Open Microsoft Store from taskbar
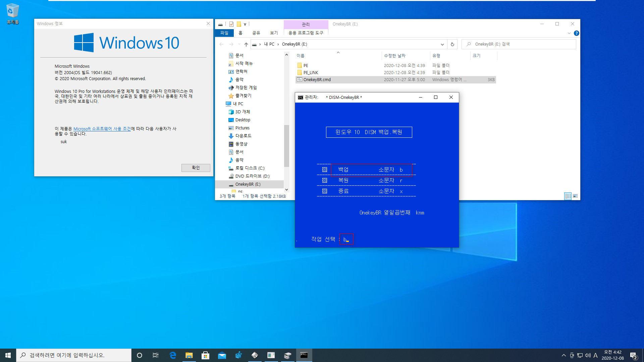This screenshot has height=362, width=644. pyautogui.click(x=205, y=355)
